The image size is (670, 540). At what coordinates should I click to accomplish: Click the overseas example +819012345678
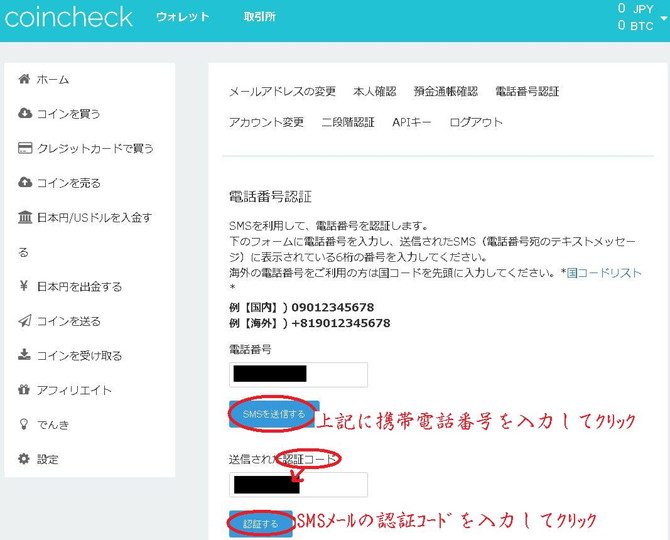pos(341,323)
